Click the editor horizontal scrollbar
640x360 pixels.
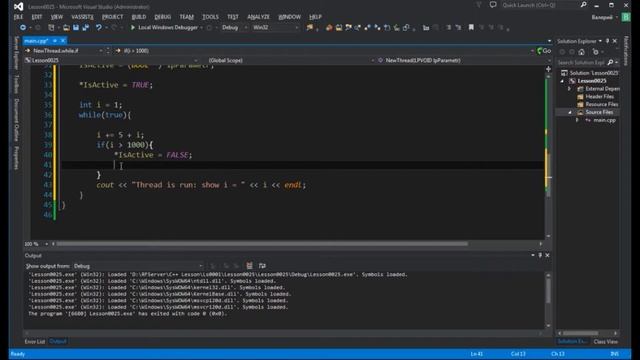pyautogui.click(x=262, y=244)
